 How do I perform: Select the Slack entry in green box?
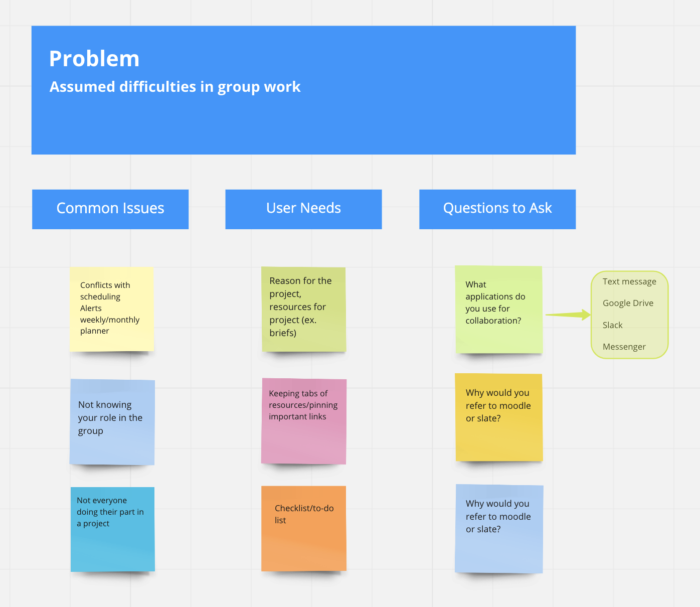click(x=612, y=325)
